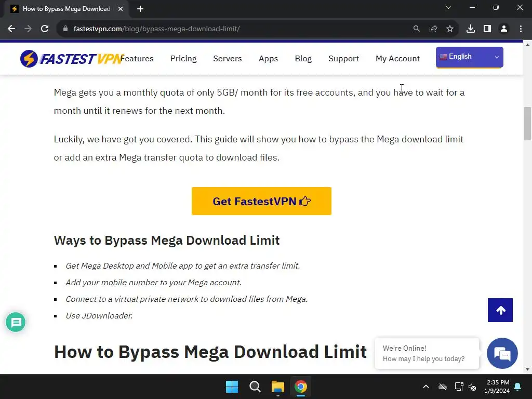Click the We're Online chat prompt
The width and height of the screenshot is (532, 399).
click(x=427, y=353)
